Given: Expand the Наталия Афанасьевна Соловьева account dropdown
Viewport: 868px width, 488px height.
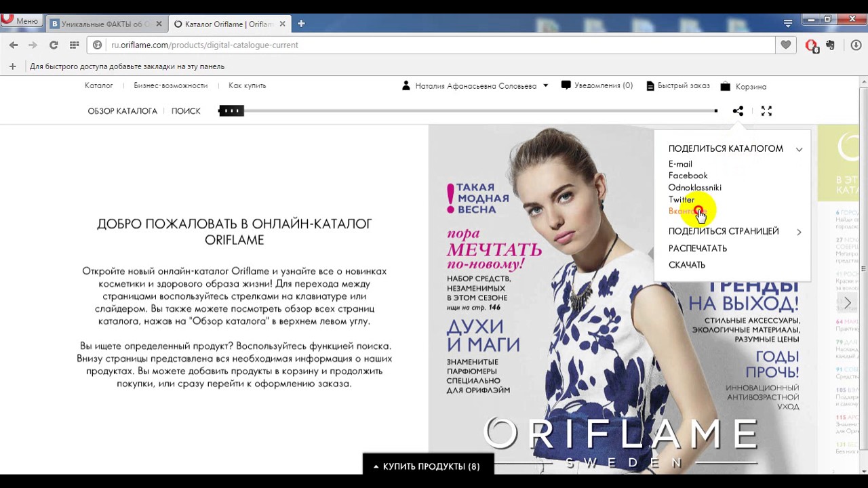Looking at the screenshot, I should tap(545, 86).
